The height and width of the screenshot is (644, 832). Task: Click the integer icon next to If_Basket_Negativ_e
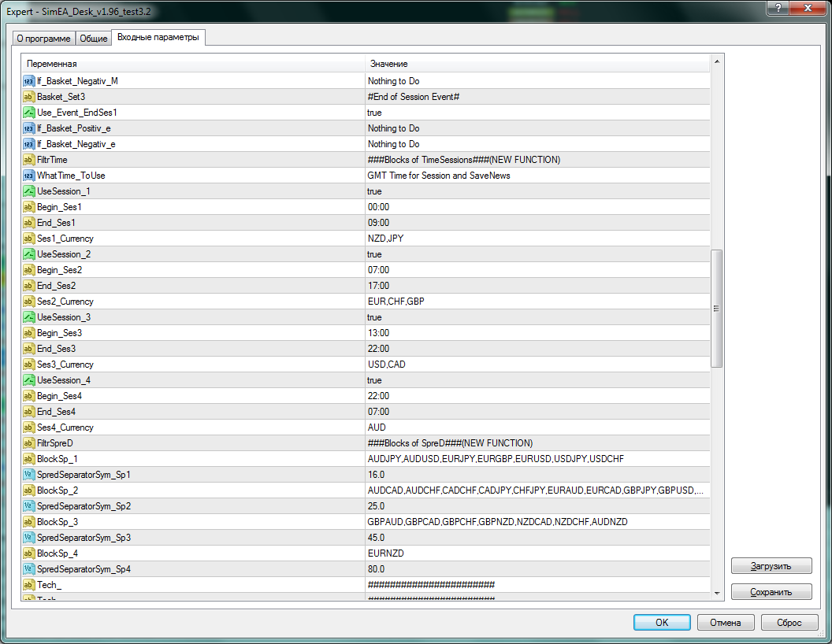[x=28, y=144]
